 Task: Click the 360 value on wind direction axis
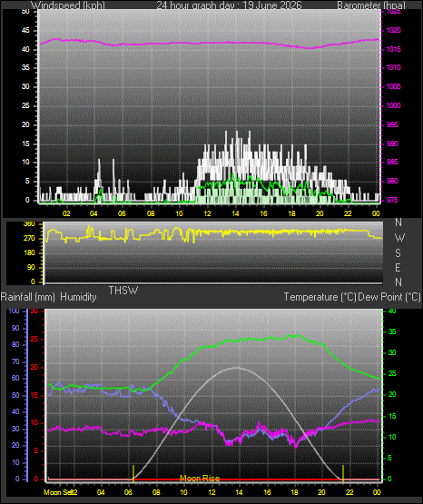(29, 224)
